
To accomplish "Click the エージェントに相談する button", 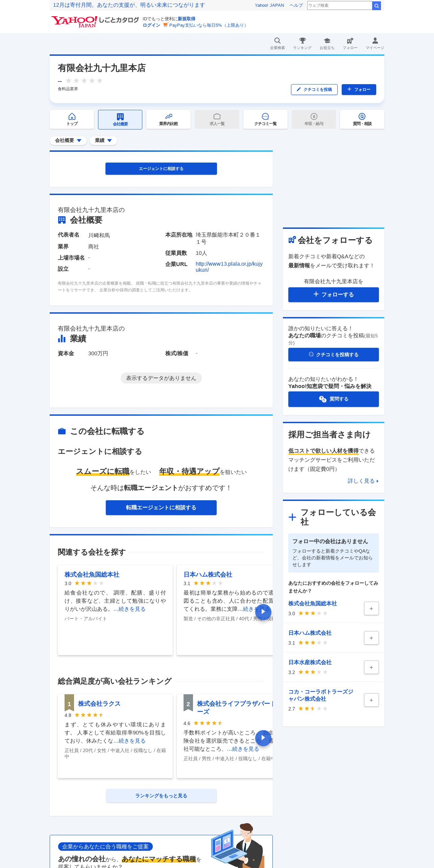I will coord(161,169).
